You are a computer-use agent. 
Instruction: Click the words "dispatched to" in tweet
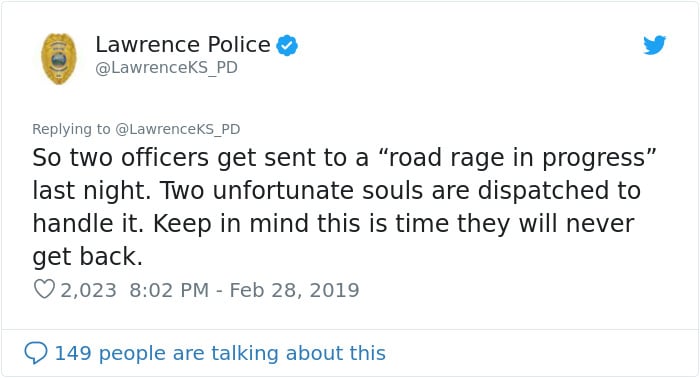(559, 191)
